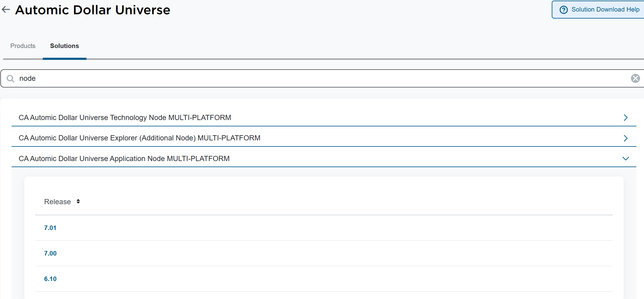Click into the search field containing node
This screenshot has width=644, height=299.
[x=322, y=78]
